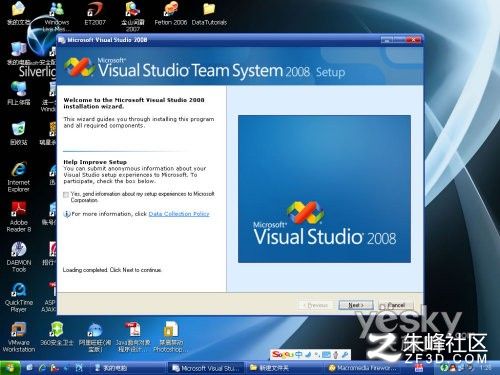The width and height of the screenshot is (500, 375).
Task: Click the Sogou input method logo
Action: point(282,354)
